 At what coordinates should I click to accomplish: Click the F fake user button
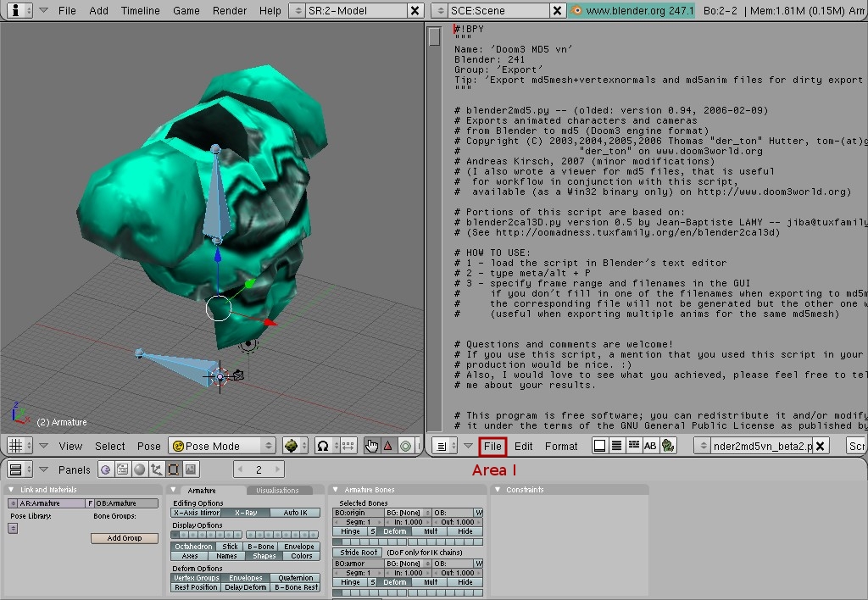pyautogui.click(x=90, y=503)
